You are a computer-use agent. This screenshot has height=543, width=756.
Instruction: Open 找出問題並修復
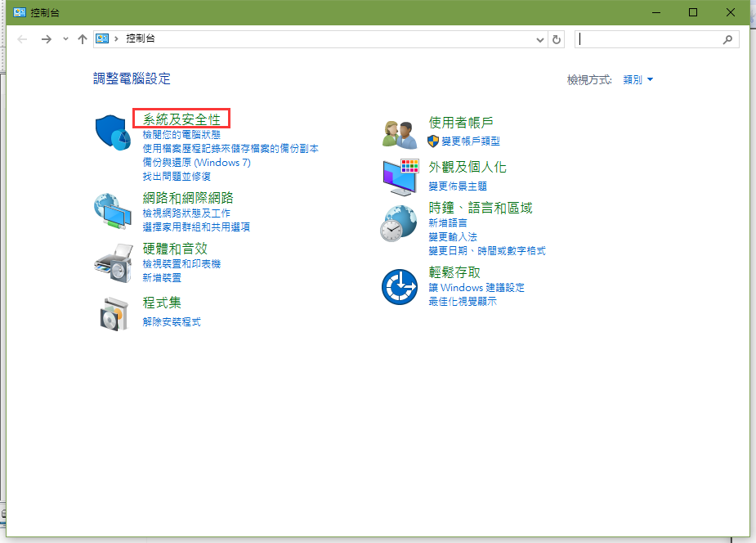tap(177, 177)
